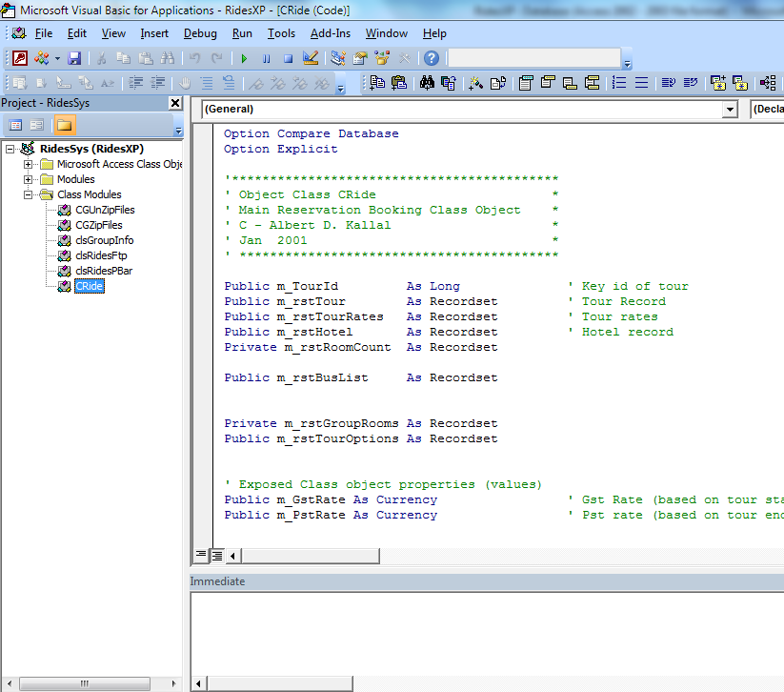Select the clsGroupInfo class module

point(105,240)
